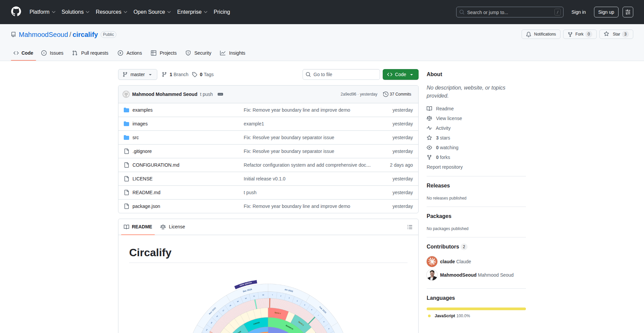Open README.md file

click(146, 192)
